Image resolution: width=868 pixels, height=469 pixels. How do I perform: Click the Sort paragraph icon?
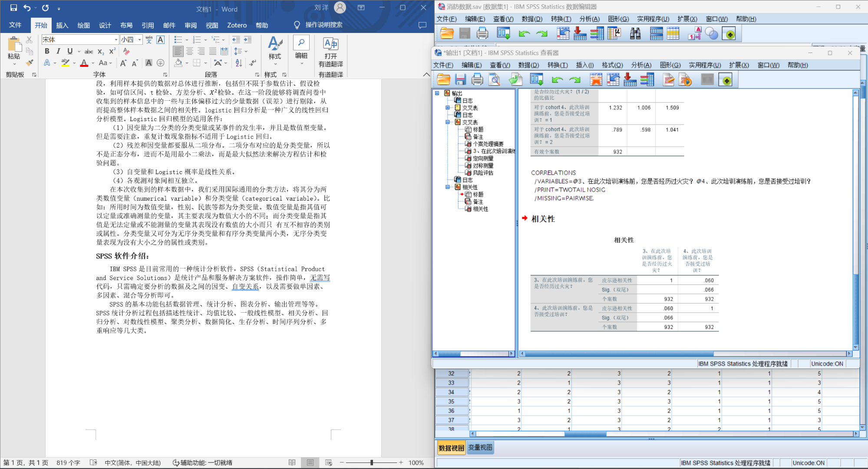pos(238,63)
